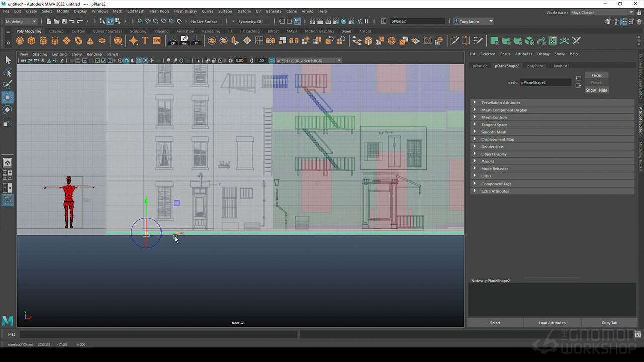This screenshot has height=362, width=644.
Task: Activate the Scale tool in the toolbox
Action: click(8, 122)
